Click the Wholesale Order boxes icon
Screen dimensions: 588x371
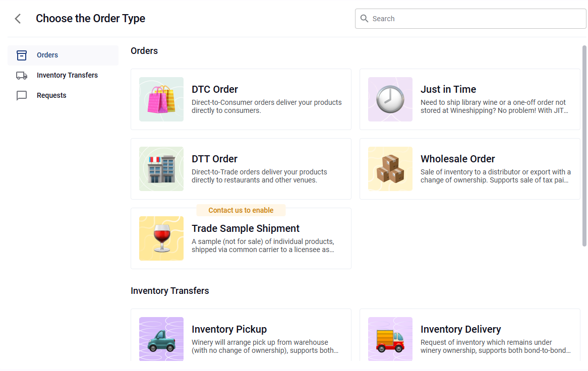click(x=390, y=169)
